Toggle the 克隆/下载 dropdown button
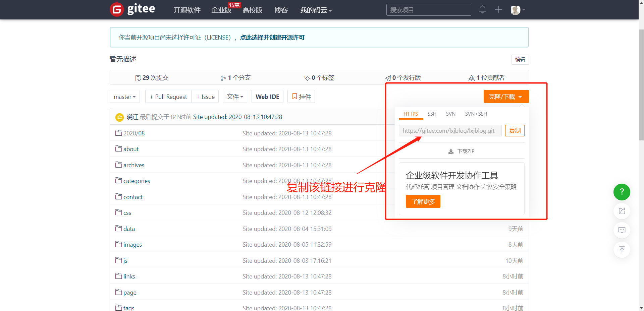The height and width of the screenshot is (311, 644). pyautogui.click(x=506, y=97)
